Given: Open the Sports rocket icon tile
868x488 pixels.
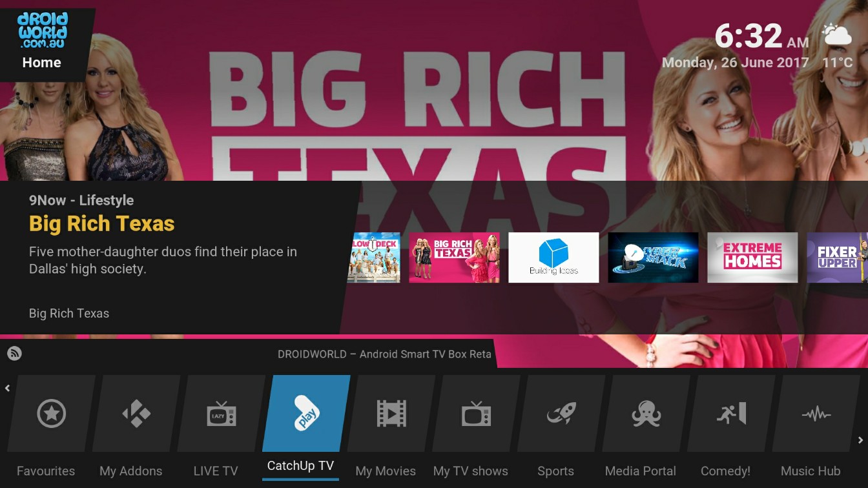Looking at the screenshot, I should tap(561, 414).
